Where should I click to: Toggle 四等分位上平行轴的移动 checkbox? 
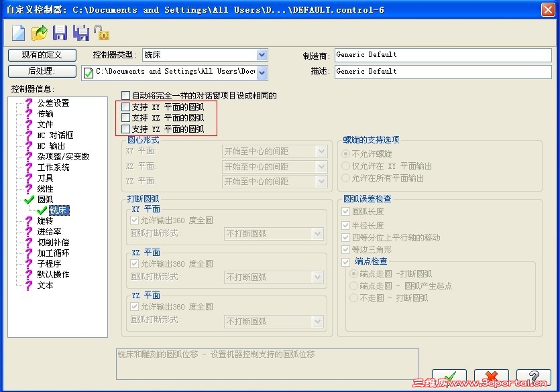pyautogui.click(x=345, y=238)
